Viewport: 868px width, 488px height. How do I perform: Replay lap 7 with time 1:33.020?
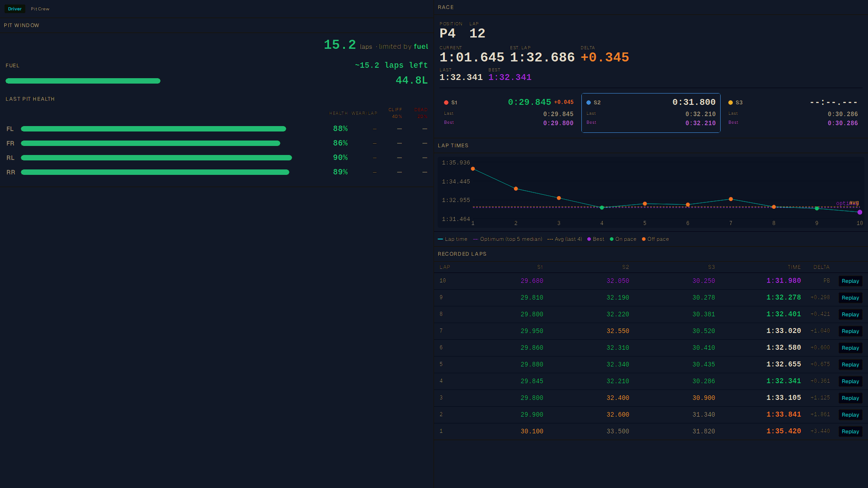click(850, 331)
